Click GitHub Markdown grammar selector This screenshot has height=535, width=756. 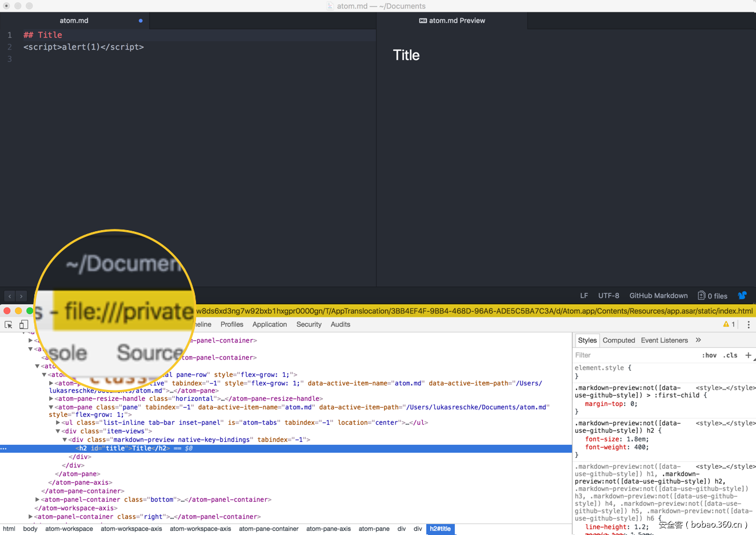coord(658,296)
